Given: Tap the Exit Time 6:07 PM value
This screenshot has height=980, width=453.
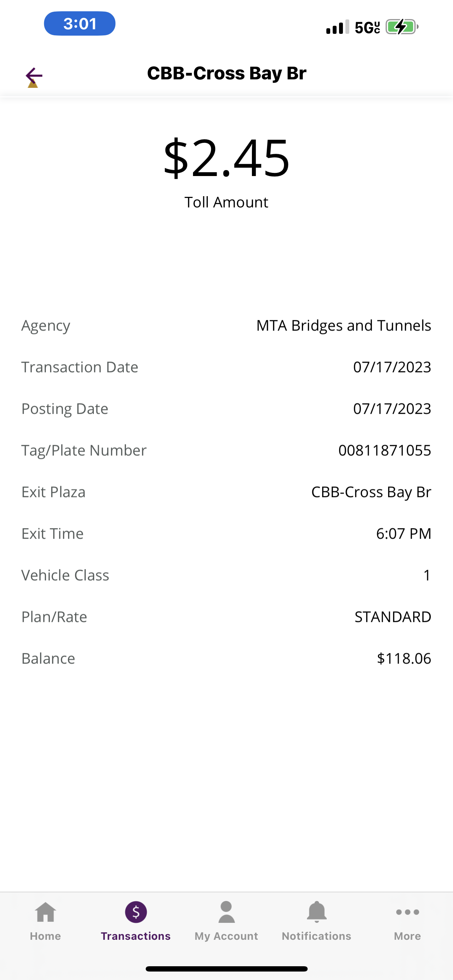Looking at the screenshot, I should pyautogui.click(x=404, y=534).
